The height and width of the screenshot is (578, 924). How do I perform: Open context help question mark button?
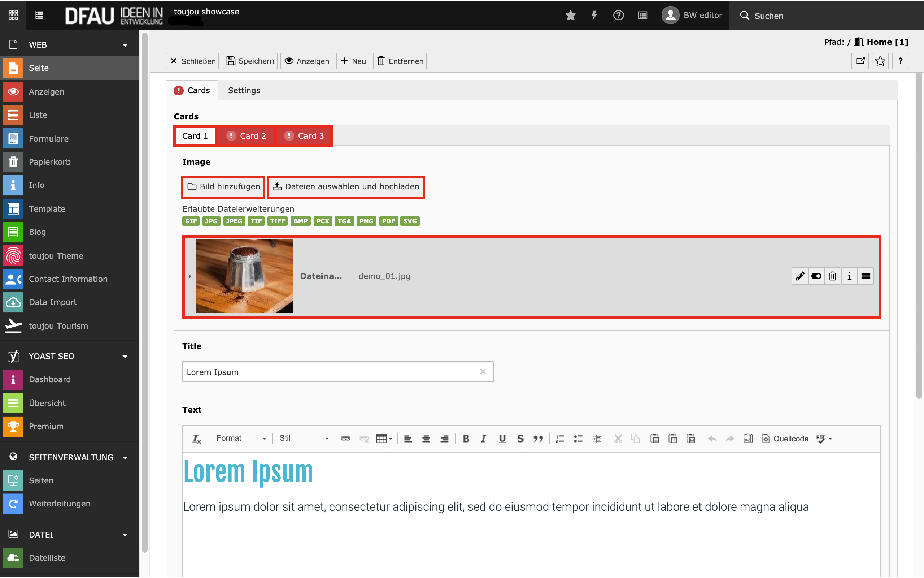[900, 61]
